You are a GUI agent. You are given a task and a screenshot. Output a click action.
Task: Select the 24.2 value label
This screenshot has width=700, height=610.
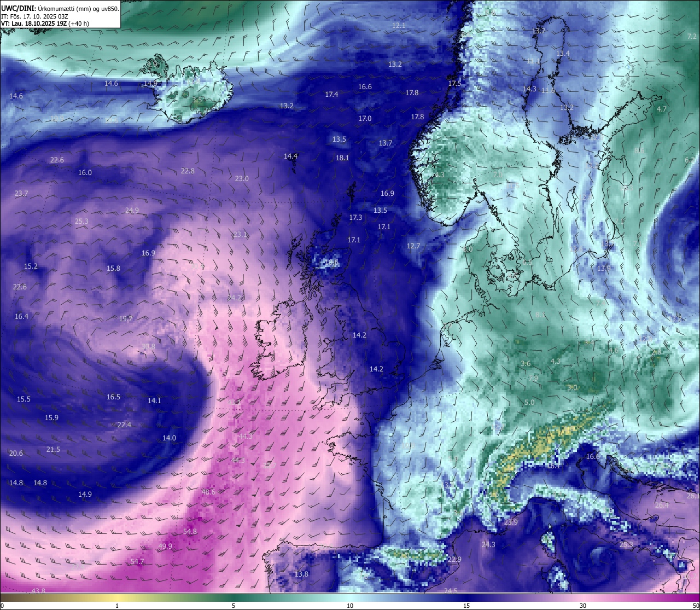click(235, 298)
